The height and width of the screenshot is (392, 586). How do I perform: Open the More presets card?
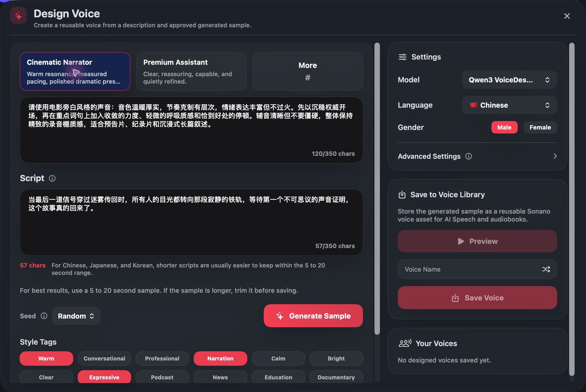click(x=307, y=71)
